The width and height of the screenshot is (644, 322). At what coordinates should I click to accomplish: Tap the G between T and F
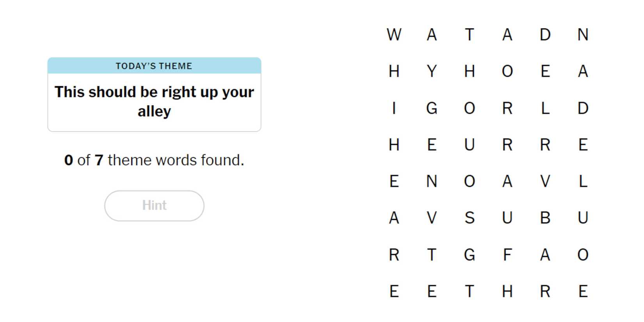[470, 255]
